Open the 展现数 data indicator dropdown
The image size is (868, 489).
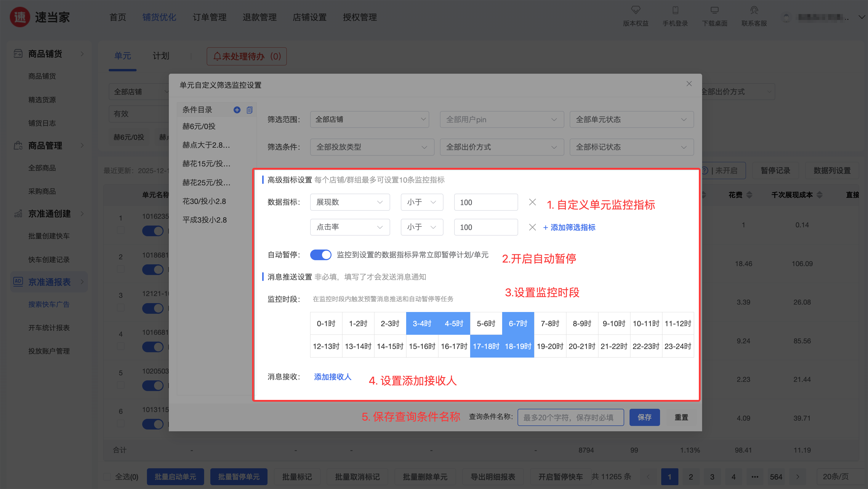[x=350, y=202]
